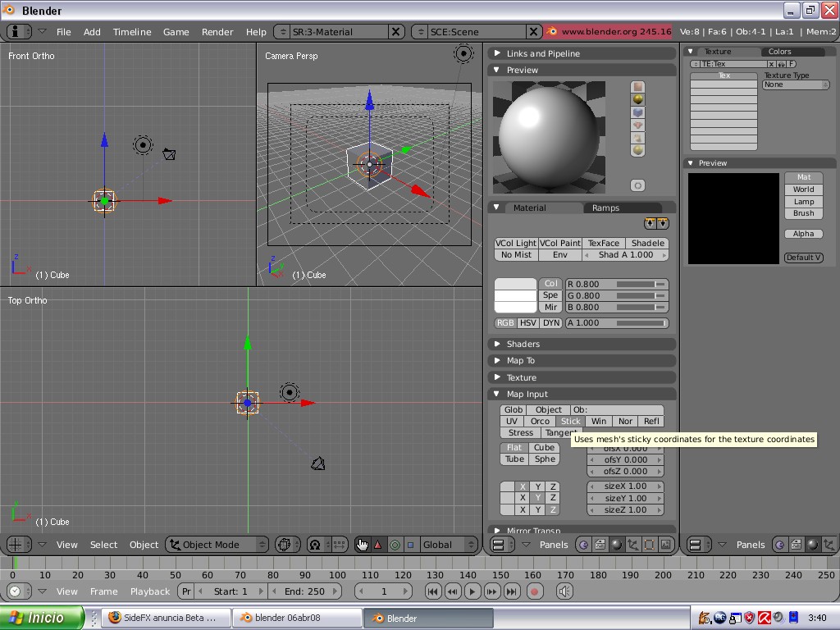Screen dimensions: 840x630
Task: Open the Global orientation dropdown
Action: click(449, 545)
